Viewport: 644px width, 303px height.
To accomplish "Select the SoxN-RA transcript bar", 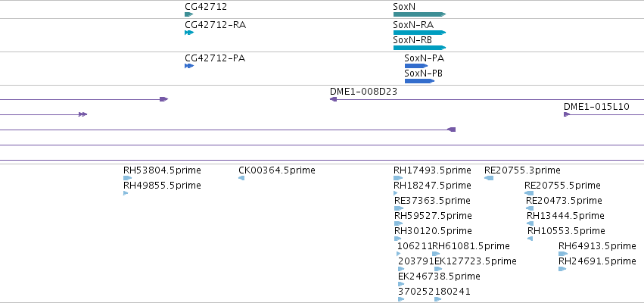I will [x=419, y=33].
